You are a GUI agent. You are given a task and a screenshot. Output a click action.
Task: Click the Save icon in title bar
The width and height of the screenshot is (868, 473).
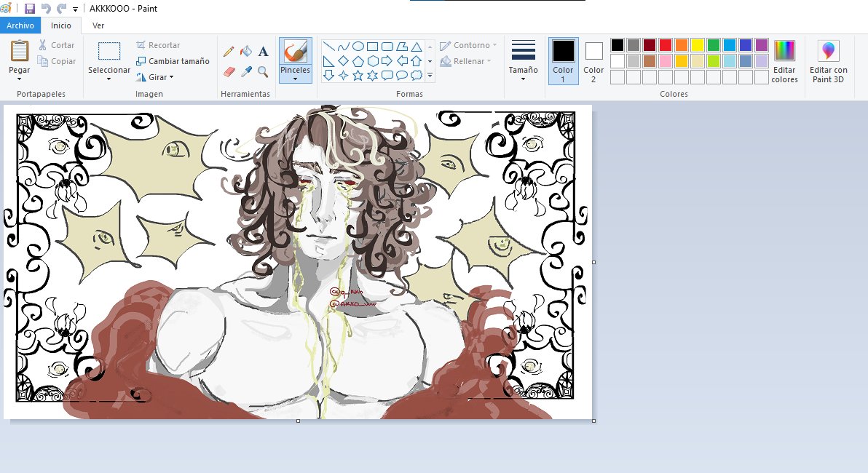click(x=30, y=8)
